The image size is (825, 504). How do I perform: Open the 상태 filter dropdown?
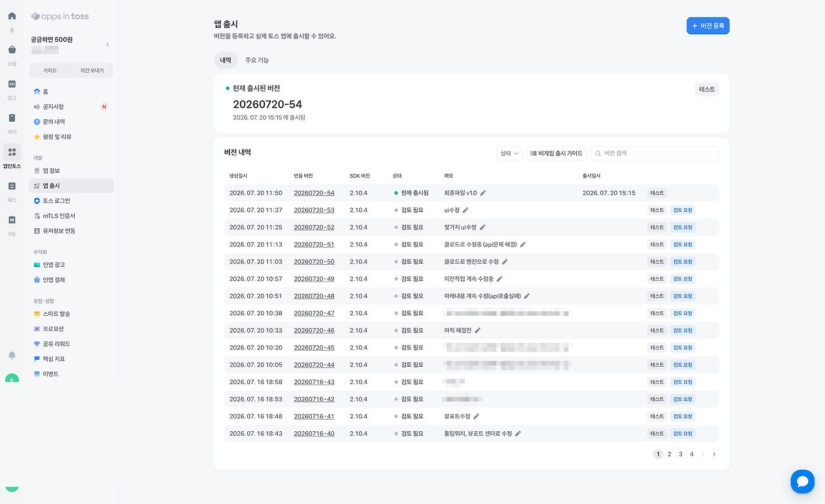pos(509,153)
